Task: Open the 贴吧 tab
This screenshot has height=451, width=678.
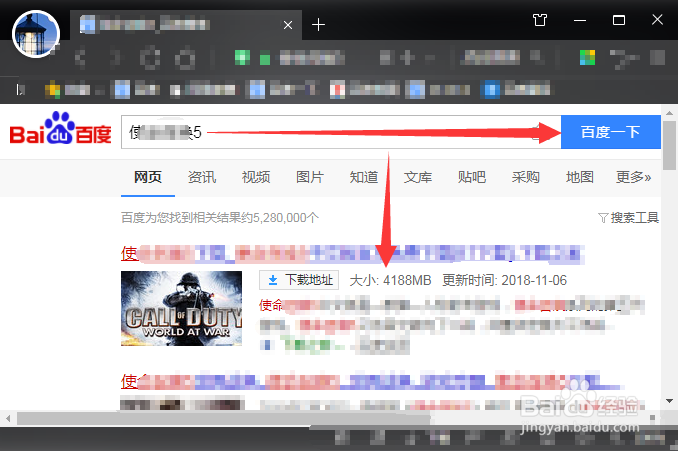Action: 472,177
